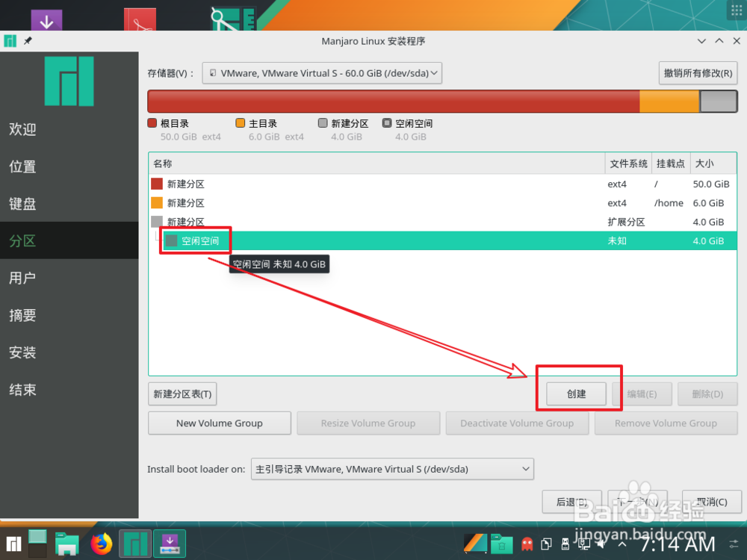Viewport: 747px width, 560px height.
Task: Select the 分区 step in sidebar
Action: coord(69,240)
